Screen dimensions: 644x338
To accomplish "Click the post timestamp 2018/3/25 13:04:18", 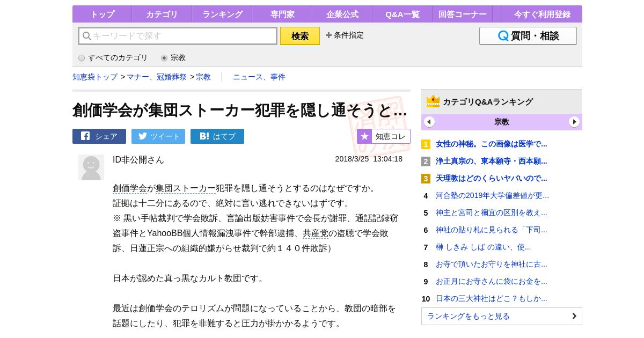I will click(x=369, y=159).
